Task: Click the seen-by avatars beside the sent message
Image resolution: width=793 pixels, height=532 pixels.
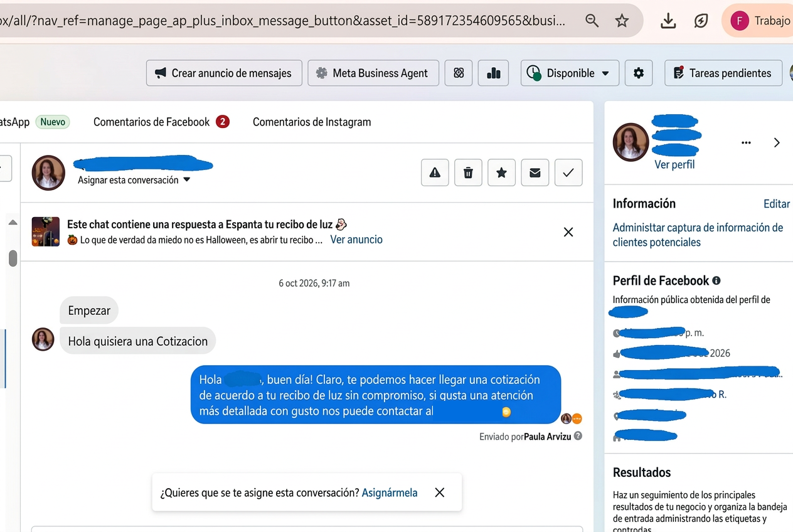Action: pyautogui.click(x=572, y=418)
